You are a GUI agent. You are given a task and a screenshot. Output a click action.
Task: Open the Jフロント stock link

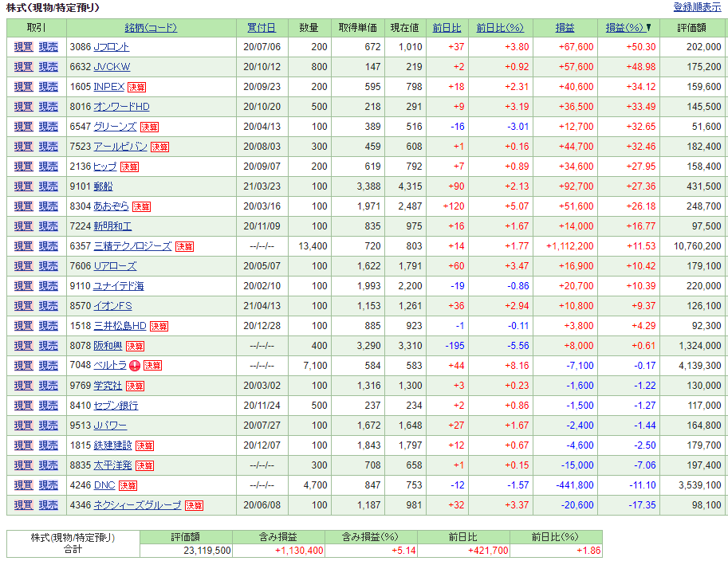coord(112,47)
